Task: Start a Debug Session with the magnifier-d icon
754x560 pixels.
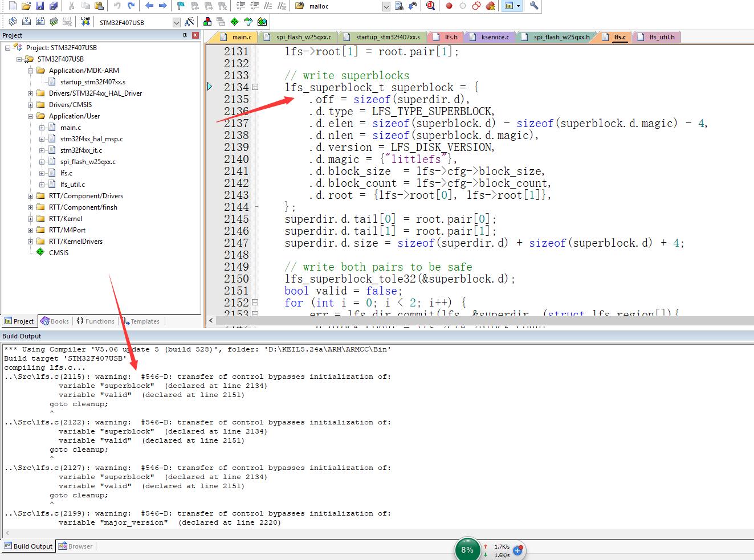Action: coord(431,6)
